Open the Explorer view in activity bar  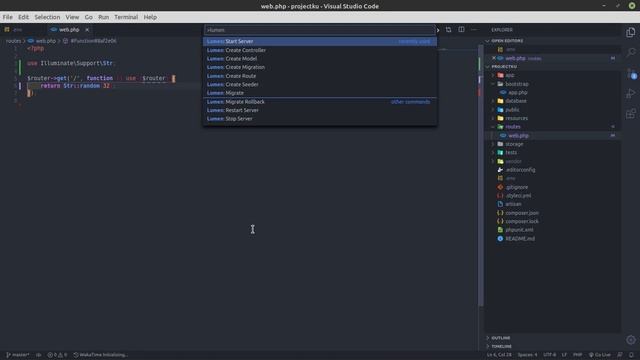point(631,32)
